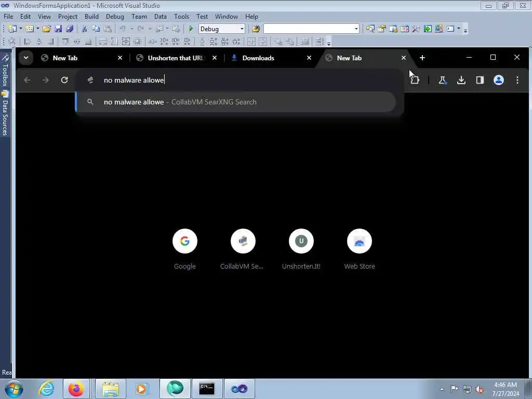Open the Project menu
Image resolution: width=532 pixels, height=399 pixels.
pyautogui.click(x=68, y=17)
